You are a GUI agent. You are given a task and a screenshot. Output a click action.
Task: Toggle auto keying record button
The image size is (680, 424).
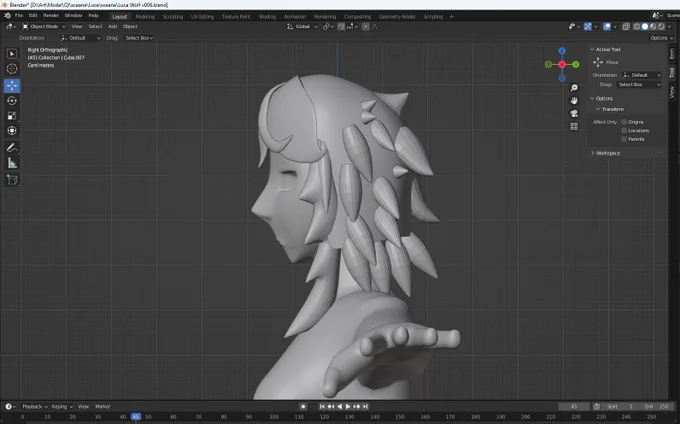[x=303, y=407]
